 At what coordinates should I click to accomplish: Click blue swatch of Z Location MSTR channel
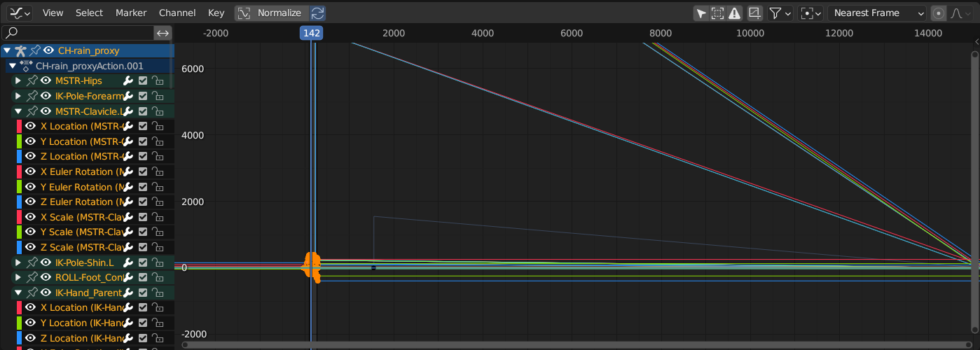20,156
